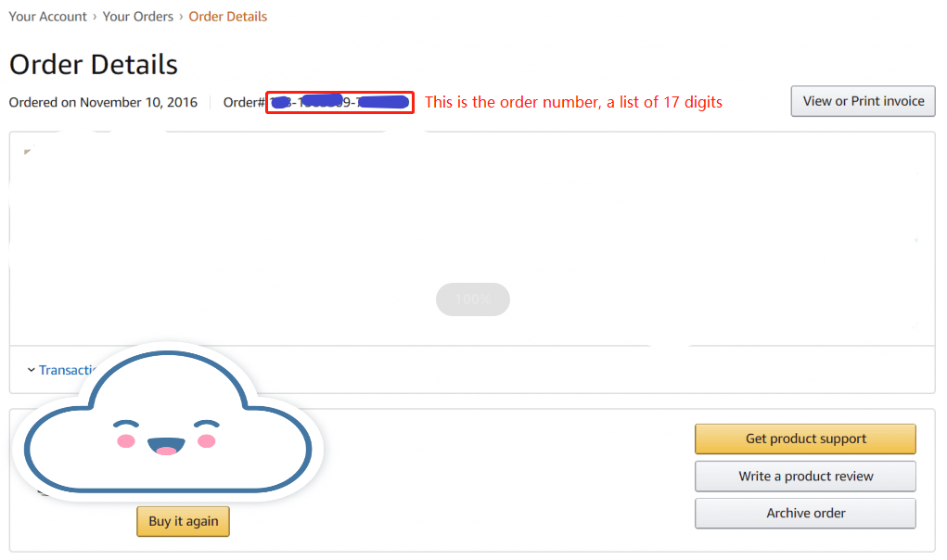
Task: Click the chevron separator after Your Orders
Action: 181,17
